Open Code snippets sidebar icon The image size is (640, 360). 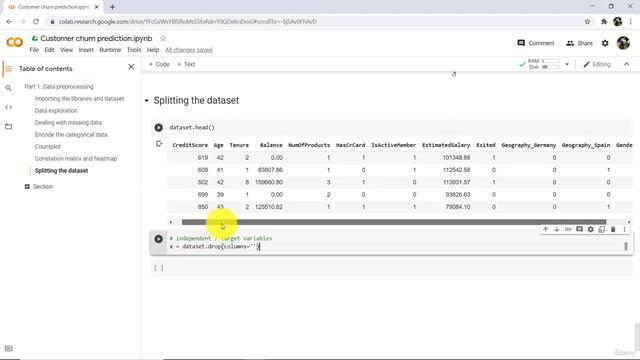(9, 107)
